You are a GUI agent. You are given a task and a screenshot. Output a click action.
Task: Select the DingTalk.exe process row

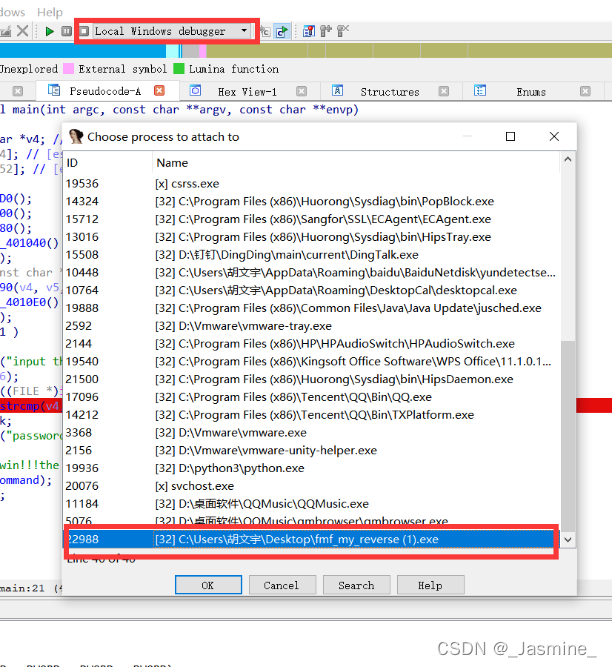click(311, 255)
